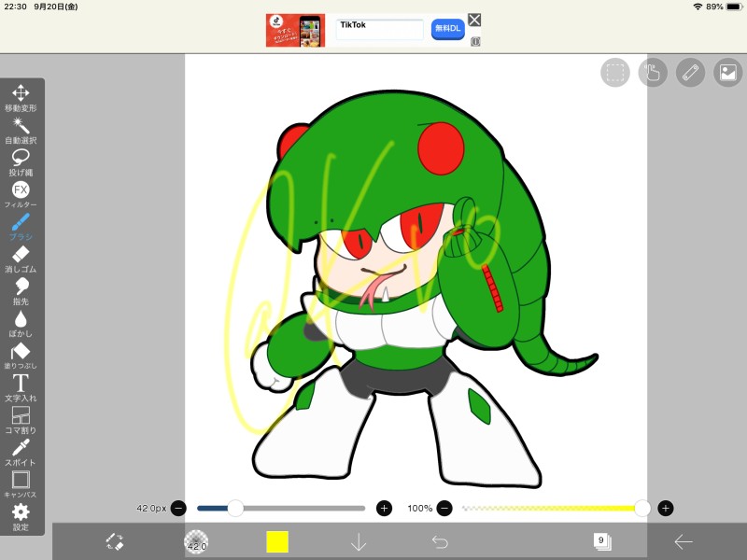Select the Transform (移動変形) tool
The height and width of the screenshot is (560, 747).
point(21,98)
